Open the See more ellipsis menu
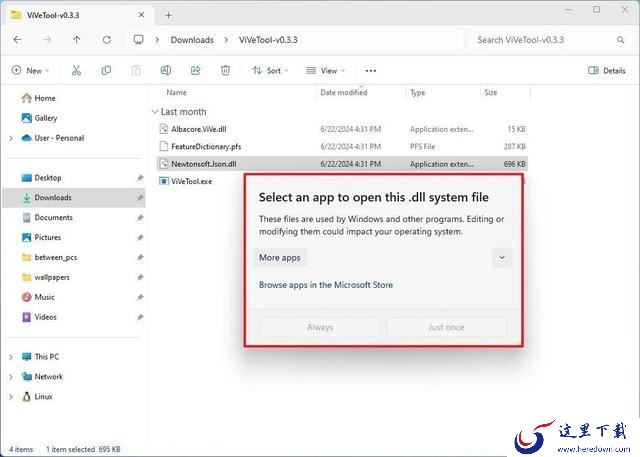The image size is (640, 457). click(x=371, y=71)
